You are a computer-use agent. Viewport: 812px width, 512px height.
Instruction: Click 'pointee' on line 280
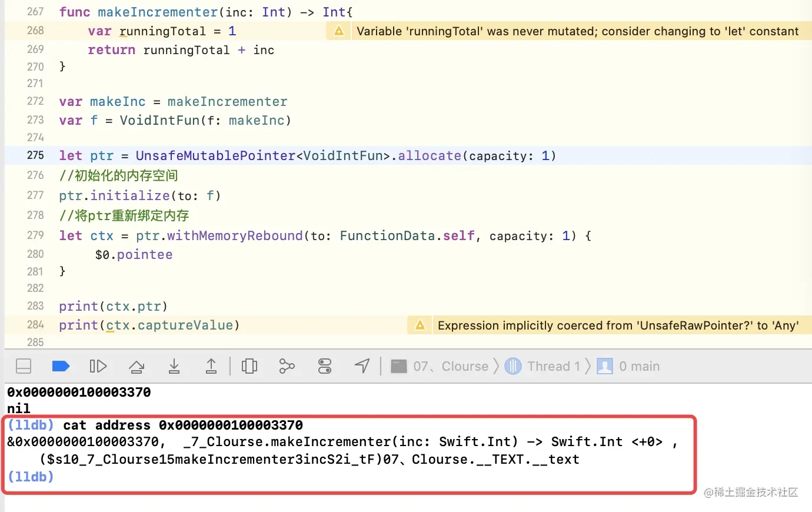(145, 255)
